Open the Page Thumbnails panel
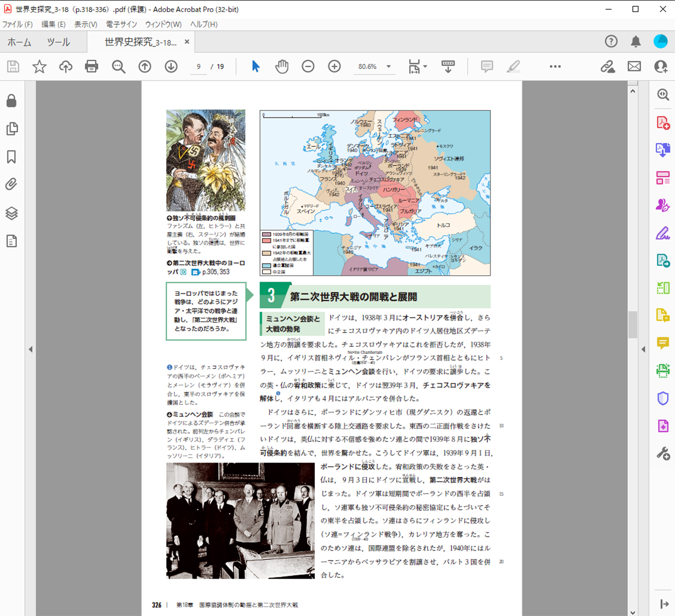The height and width of the screenshot is (616, 675). click(x=11, y=129)
